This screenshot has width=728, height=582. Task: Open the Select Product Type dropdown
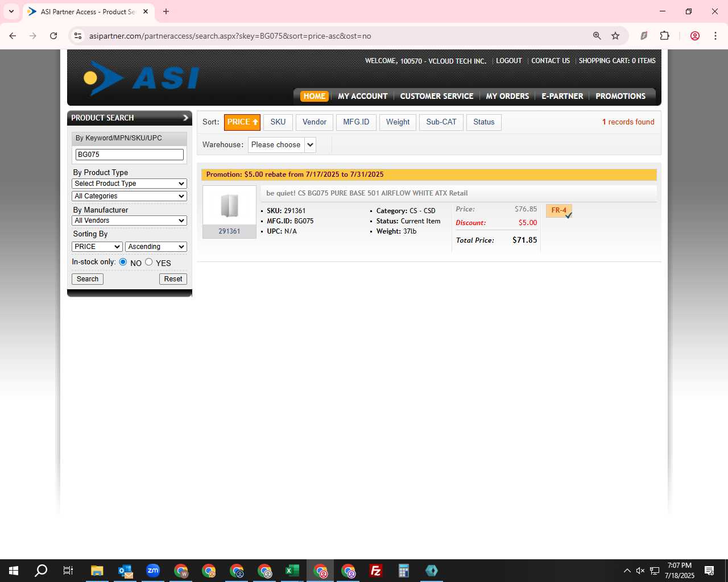(130, 184)
